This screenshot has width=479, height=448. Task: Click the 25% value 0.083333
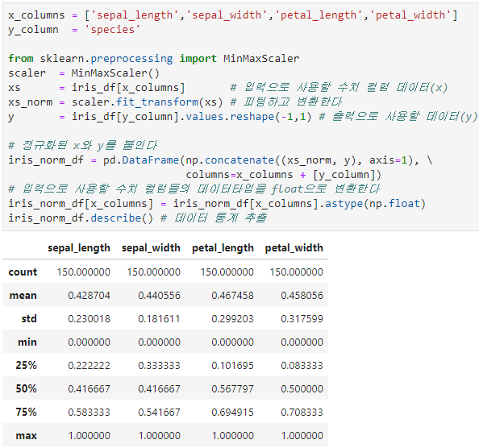coord(302,365)
